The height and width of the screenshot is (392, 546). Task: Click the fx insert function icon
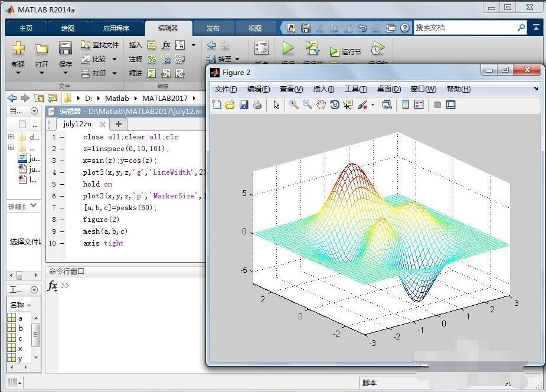166,45
